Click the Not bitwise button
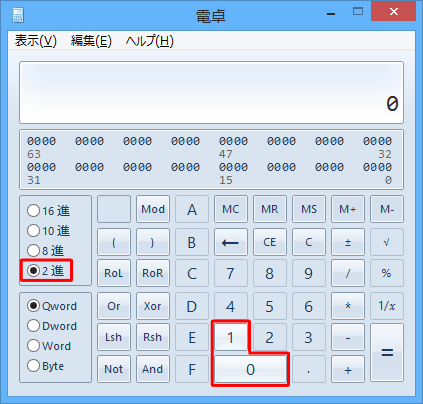 (114, 369)
